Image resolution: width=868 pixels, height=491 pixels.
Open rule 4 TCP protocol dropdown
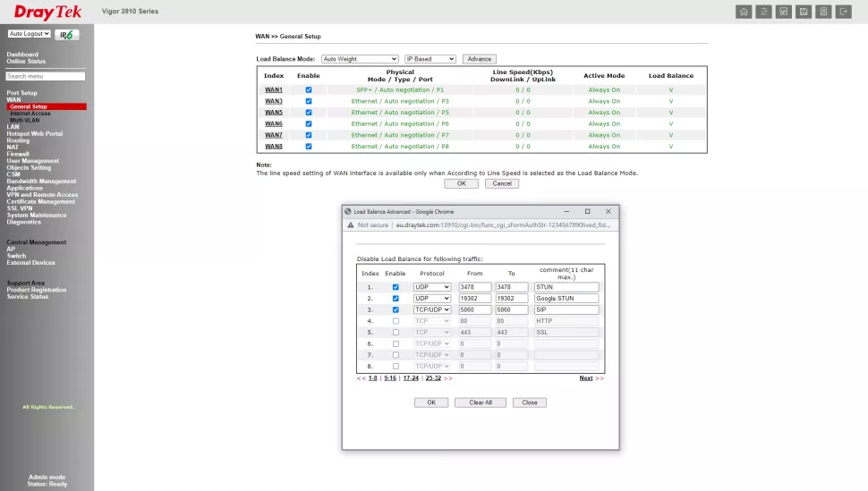point(432,321)
